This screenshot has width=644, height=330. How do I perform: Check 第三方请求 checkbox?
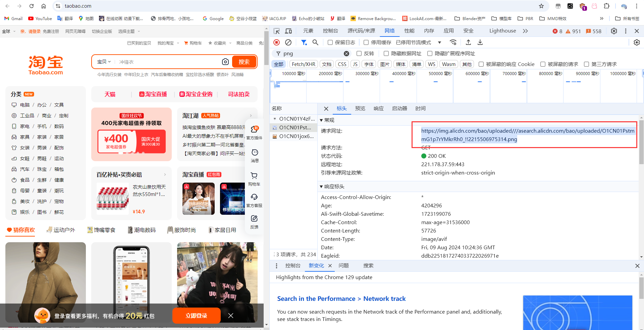[x=586, y=64]
